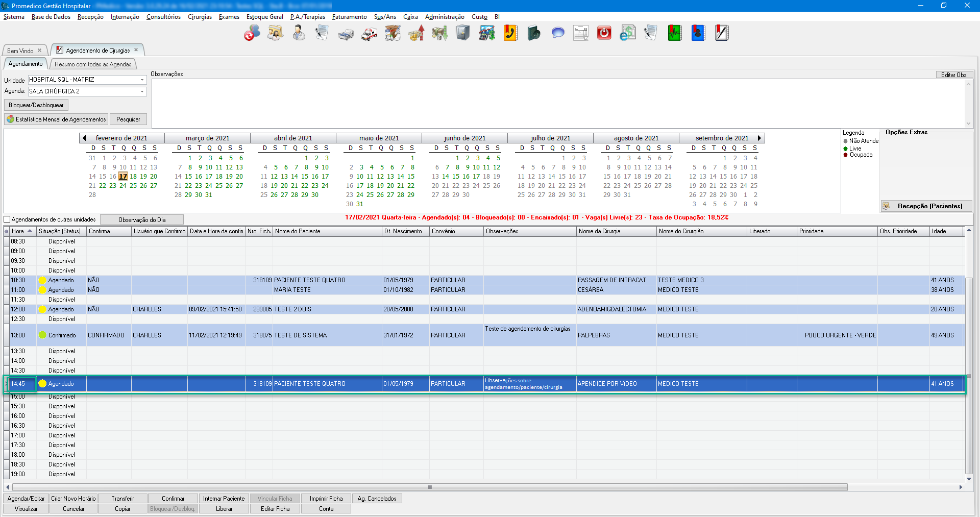Screen dimensions: 980x517
Task: Click the ambulance toolbar icon
Action: click(x=369, y=34)
